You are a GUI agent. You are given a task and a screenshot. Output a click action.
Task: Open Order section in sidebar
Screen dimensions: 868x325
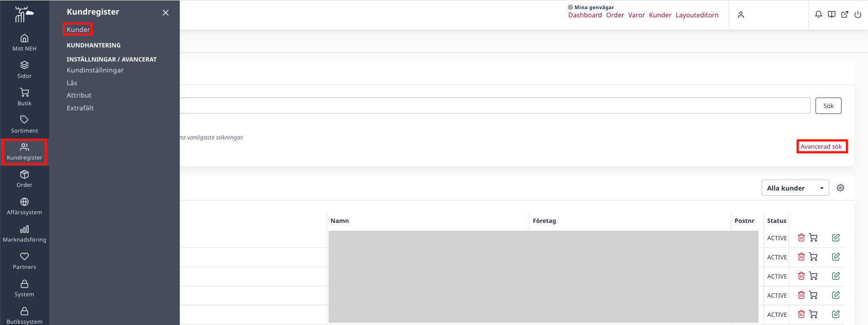[x=25, y=179]
